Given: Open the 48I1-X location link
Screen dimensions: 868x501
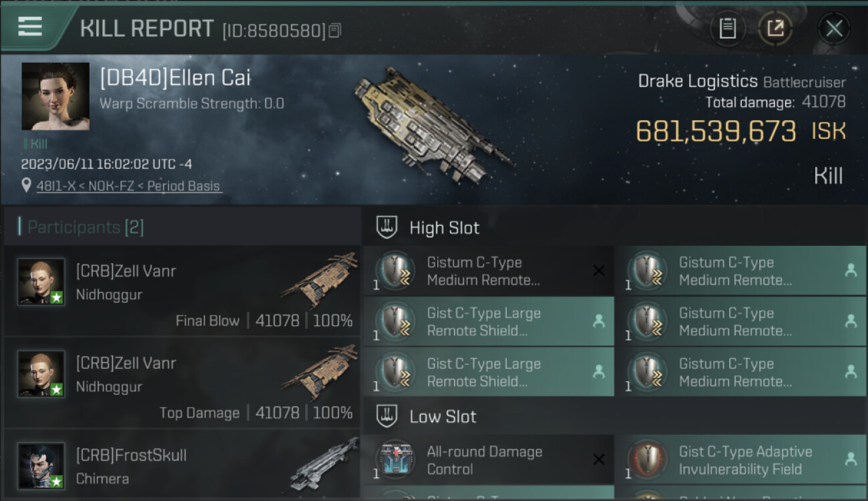Looking at the screenshot, I should pyautogui.click(x=128, y=186).
